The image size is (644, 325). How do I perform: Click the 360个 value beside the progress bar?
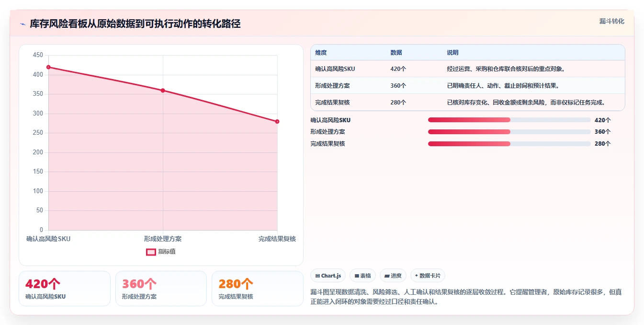[602, 132]
